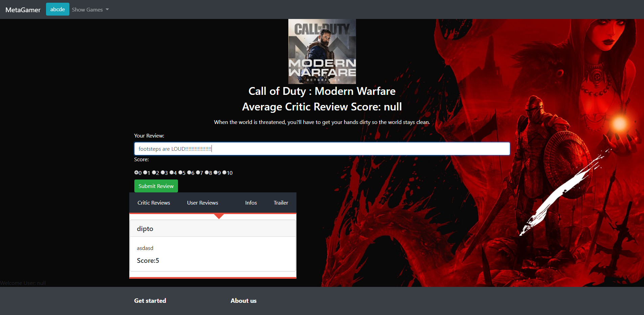Viewport: 644px width, 315px height.
Task: Open the Trailer tab
Action: click(281, 203)
